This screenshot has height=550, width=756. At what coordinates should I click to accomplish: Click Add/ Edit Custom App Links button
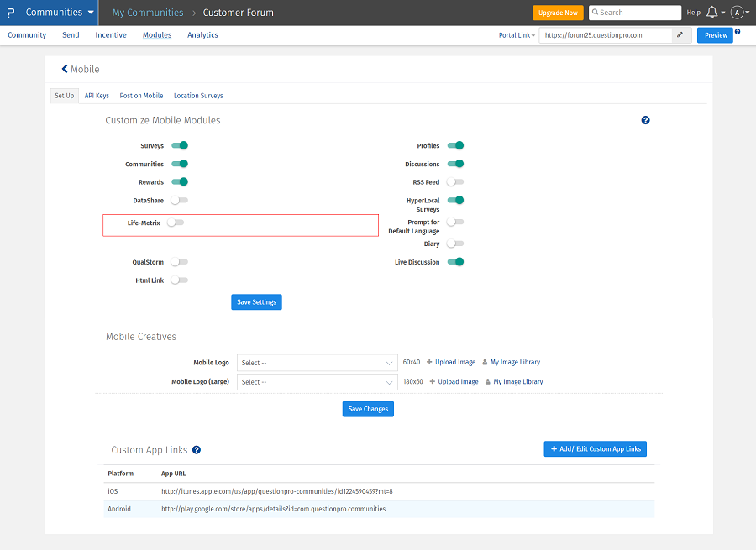tap(596, 448)
